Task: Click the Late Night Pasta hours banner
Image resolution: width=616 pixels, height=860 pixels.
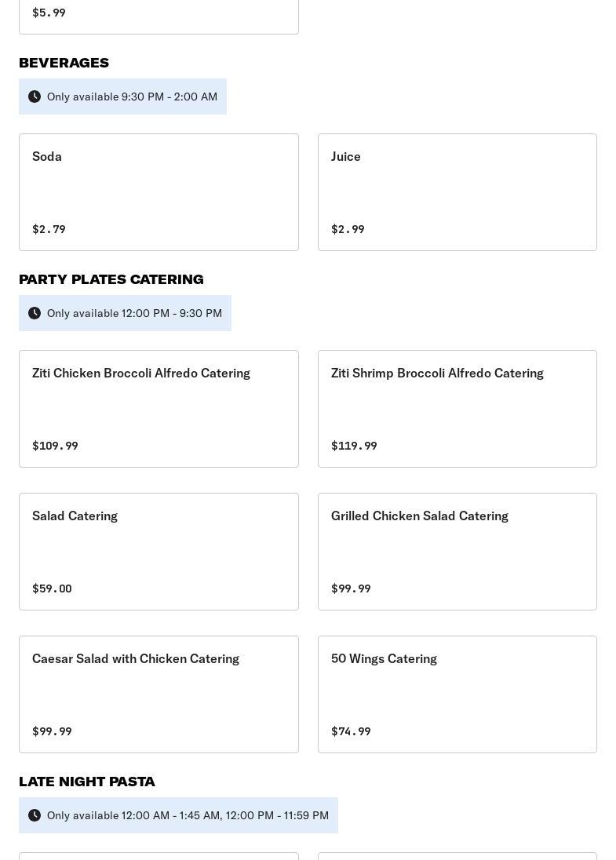Action: click(x=178, y=815)
